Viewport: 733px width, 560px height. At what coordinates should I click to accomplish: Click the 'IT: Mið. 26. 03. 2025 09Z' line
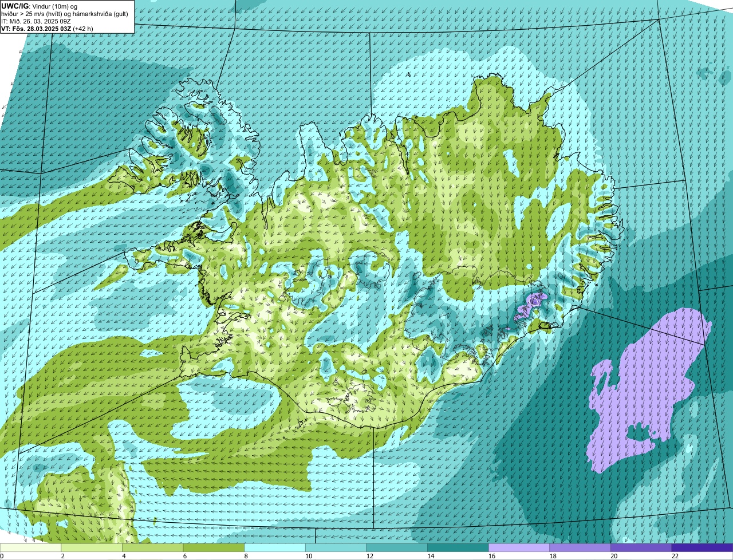tap(36, 21)
